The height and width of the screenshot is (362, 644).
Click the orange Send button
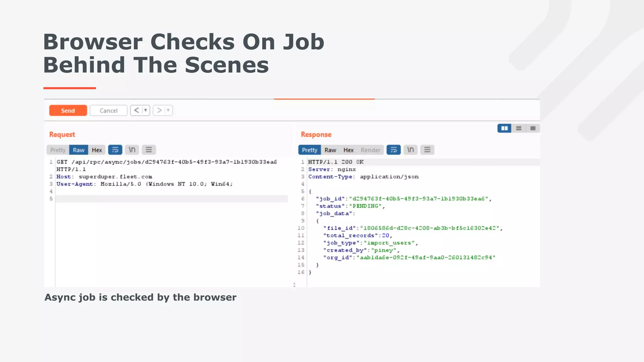point(68,110)
